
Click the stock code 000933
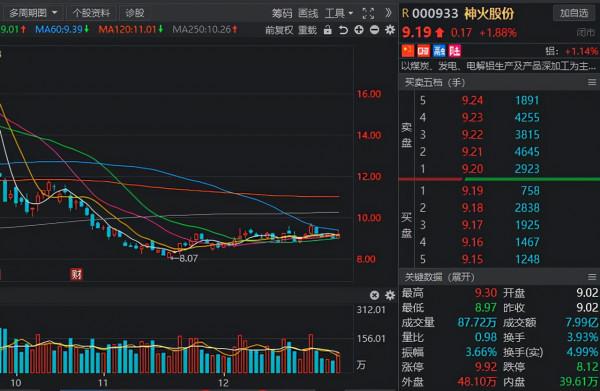[435, 14]
